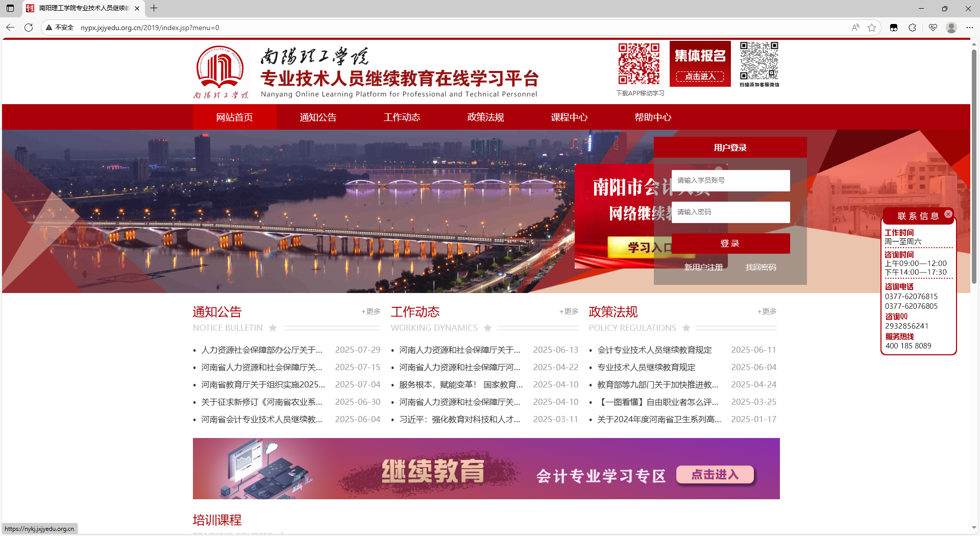The height and width of the screenshot is (536, 980).
Task: Click 点击进入 on the 会计专业学习专区 banner
Action: [715, 475]
